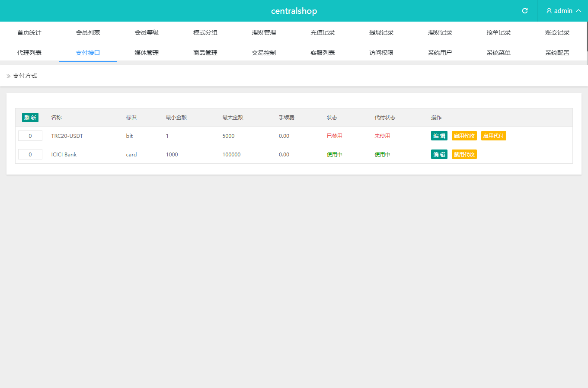Enable 启用代付 for TRC20-USDT
The image size is (588, 388).
pos(493,136)
